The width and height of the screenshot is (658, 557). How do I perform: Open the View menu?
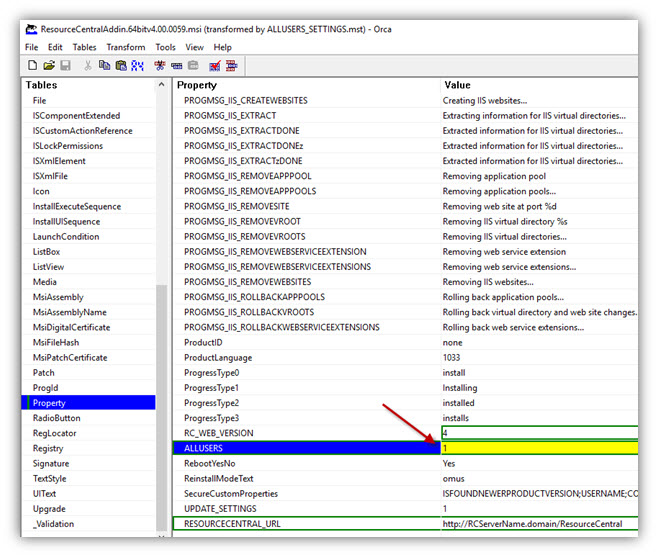(x=194, y=47)
